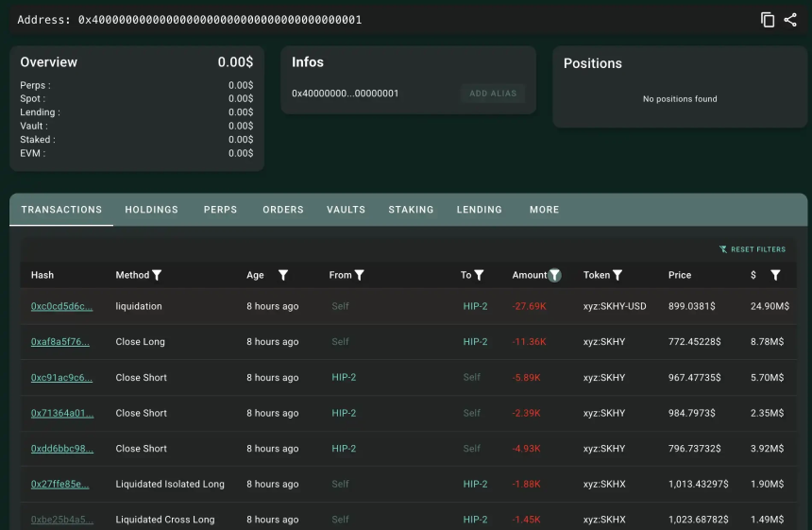Click Reset Filters
Screen dimensions: 812x530
coord(753,249)
